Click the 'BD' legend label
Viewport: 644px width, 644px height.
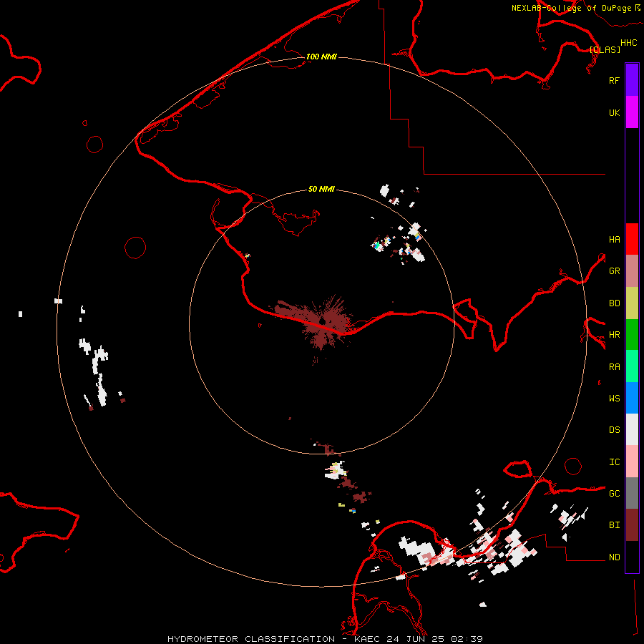pos(614,303)
